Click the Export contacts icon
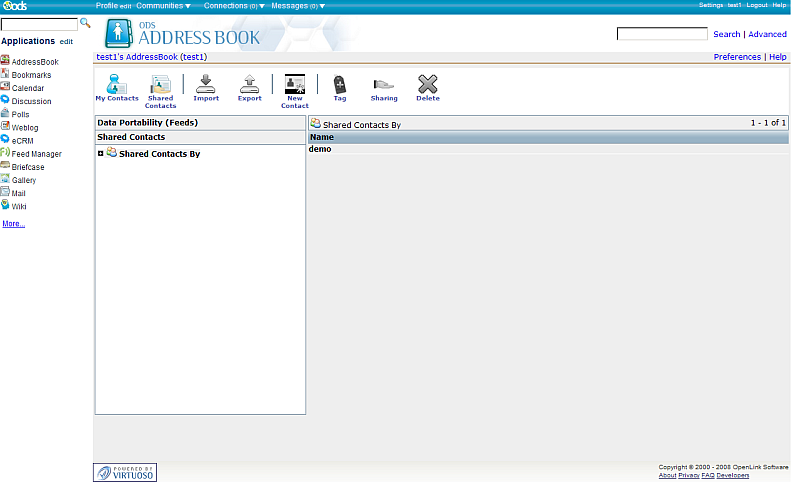800x493 pixels. tap(249, 86)
